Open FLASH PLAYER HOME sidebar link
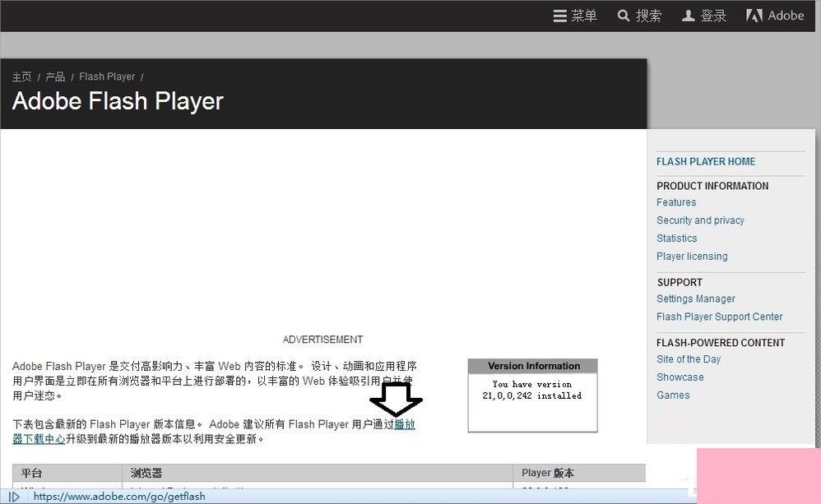 coord(706,162)
